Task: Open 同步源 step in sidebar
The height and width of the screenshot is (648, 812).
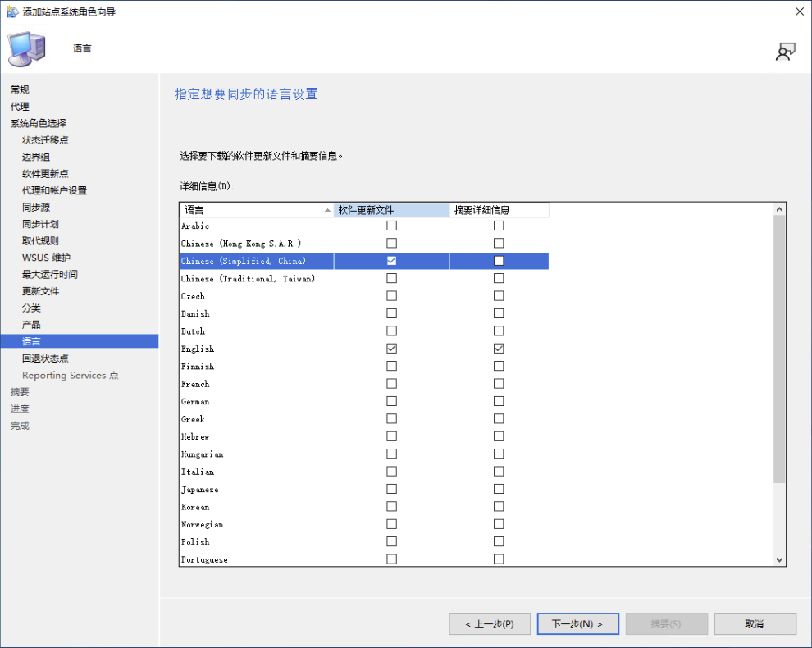Action: pyautogui.click(x=36, y=208)
